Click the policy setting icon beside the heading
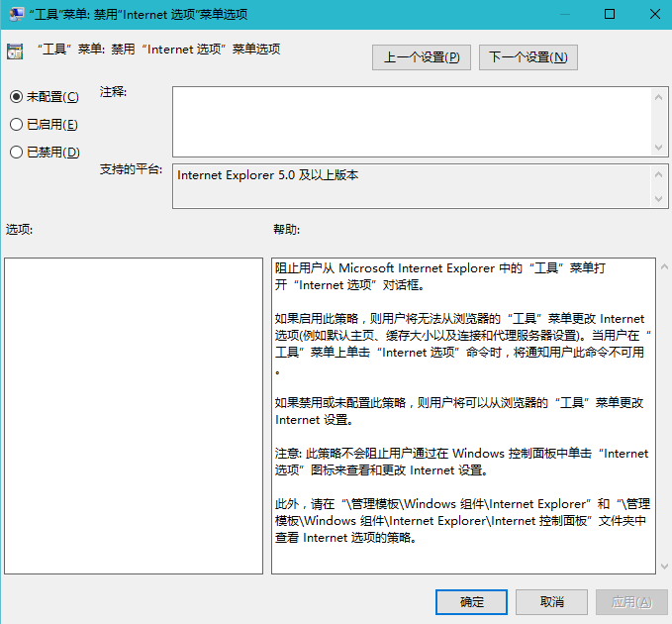 [x=14, y=52]
